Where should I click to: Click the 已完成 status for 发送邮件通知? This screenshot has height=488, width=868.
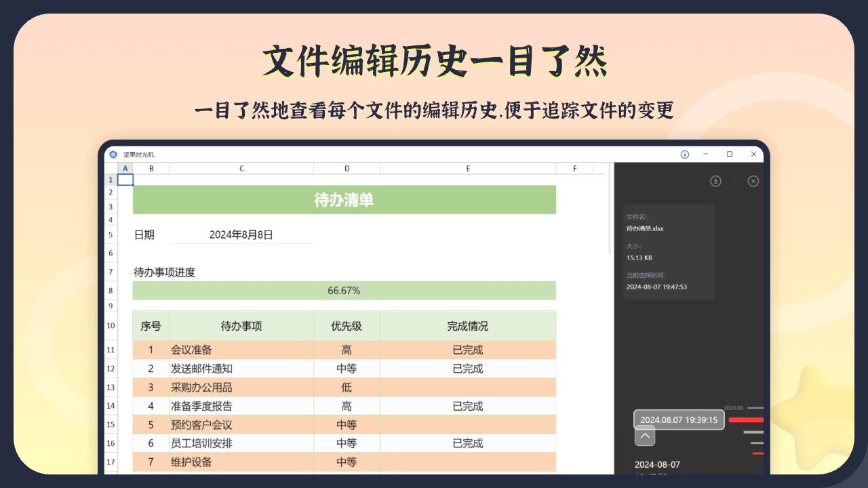coord(468,368)
